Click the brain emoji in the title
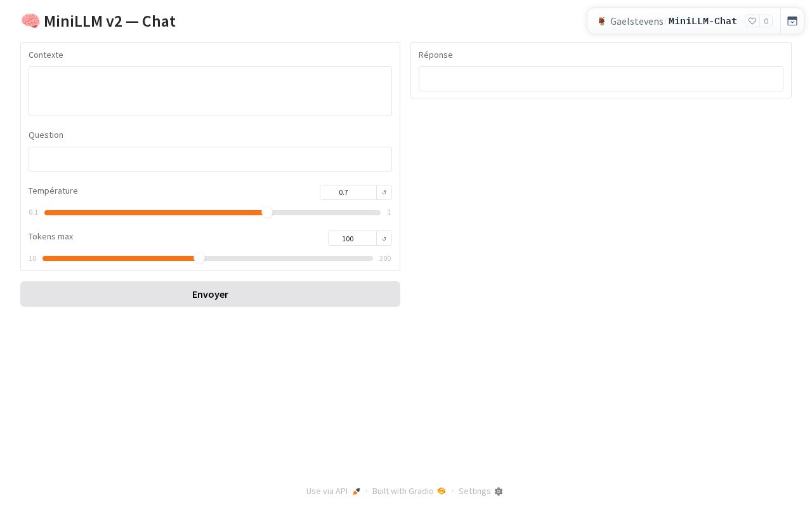Image resolution: width=812 pixels, height=508 pixels. 30,21
